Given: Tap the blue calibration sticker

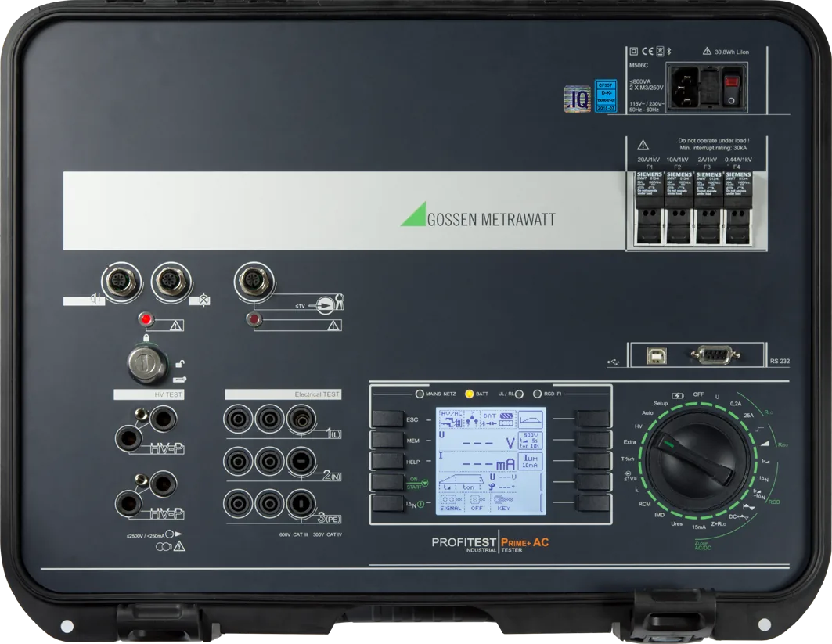Looking at the screenshot, I should click(x=606, y=96).
